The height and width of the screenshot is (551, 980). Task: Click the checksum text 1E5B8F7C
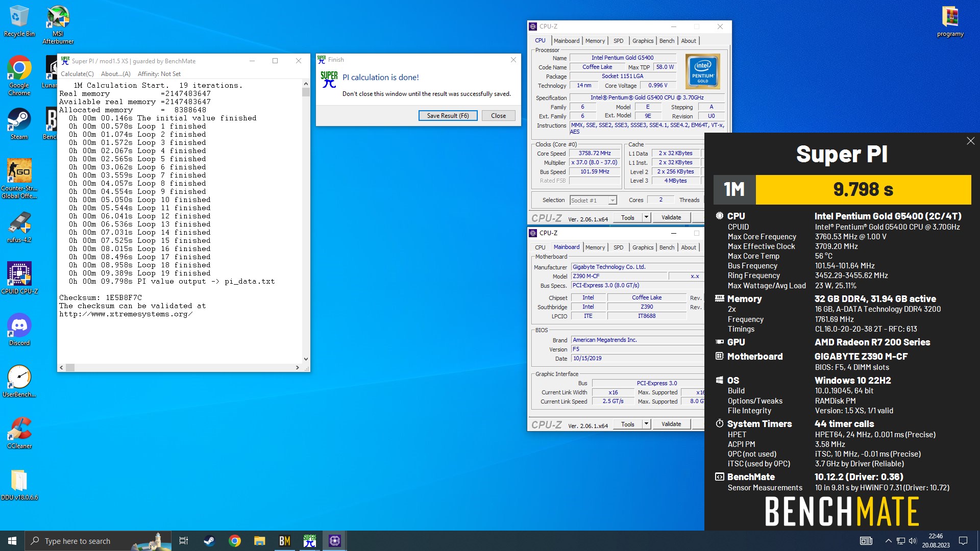coord(124,297)
